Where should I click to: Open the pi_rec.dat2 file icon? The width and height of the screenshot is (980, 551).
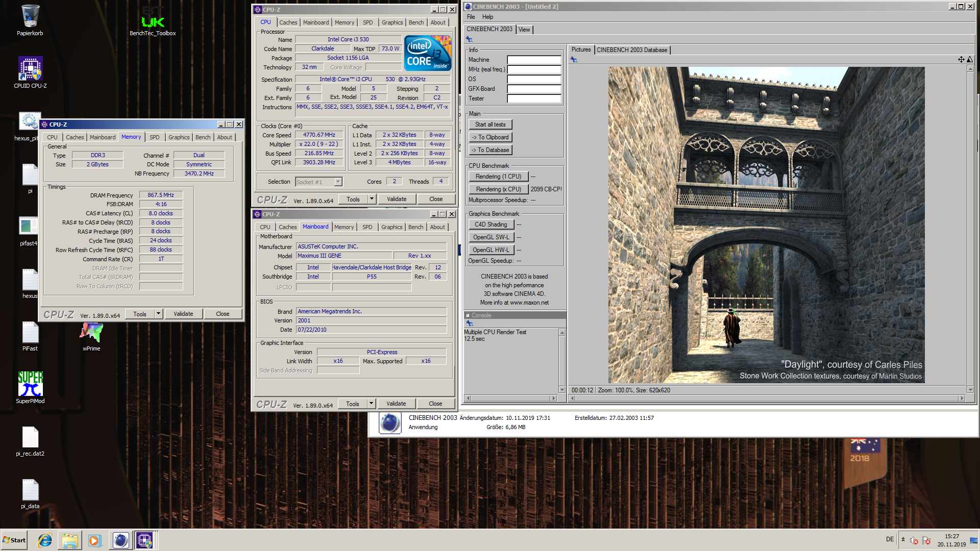[30, 441]
